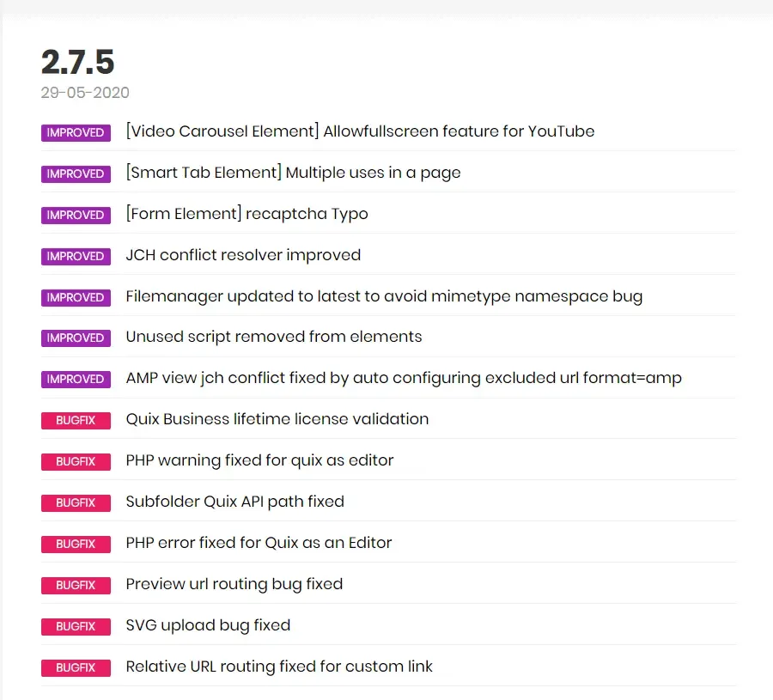
Task: Click BUGFIX badge beside SVG upload bug fixed
Action: [x=76, y=626]
